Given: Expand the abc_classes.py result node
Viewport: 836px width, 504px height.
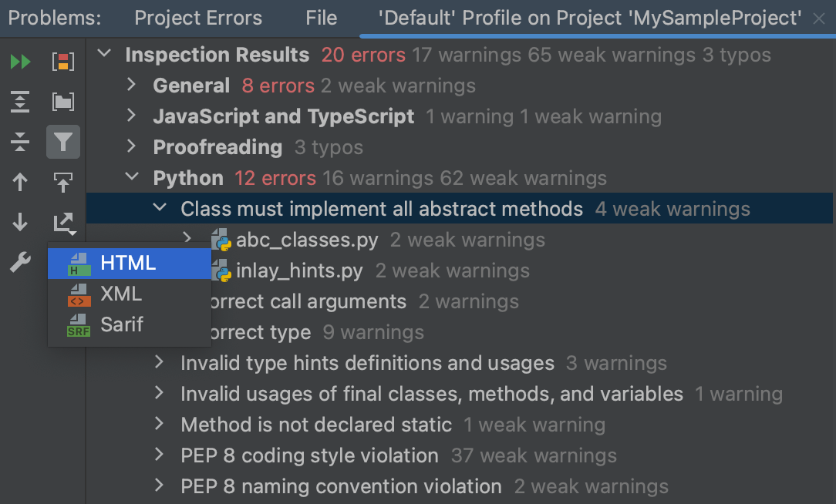Looking at the screenshot, I should pyautogui.click(x=187, y=240).
